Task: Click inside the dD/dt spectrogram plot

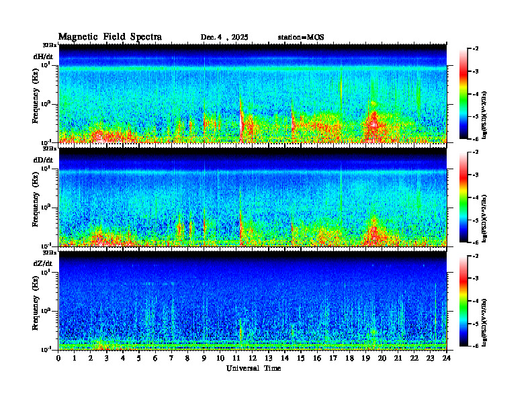Action: pos(253,197)
